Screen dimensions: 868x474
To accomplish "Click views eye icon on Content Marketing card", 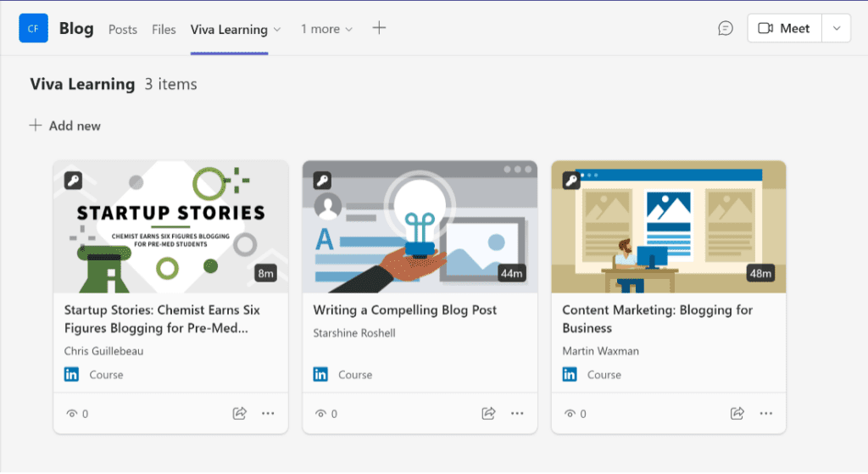I will [x=570, y=414].
